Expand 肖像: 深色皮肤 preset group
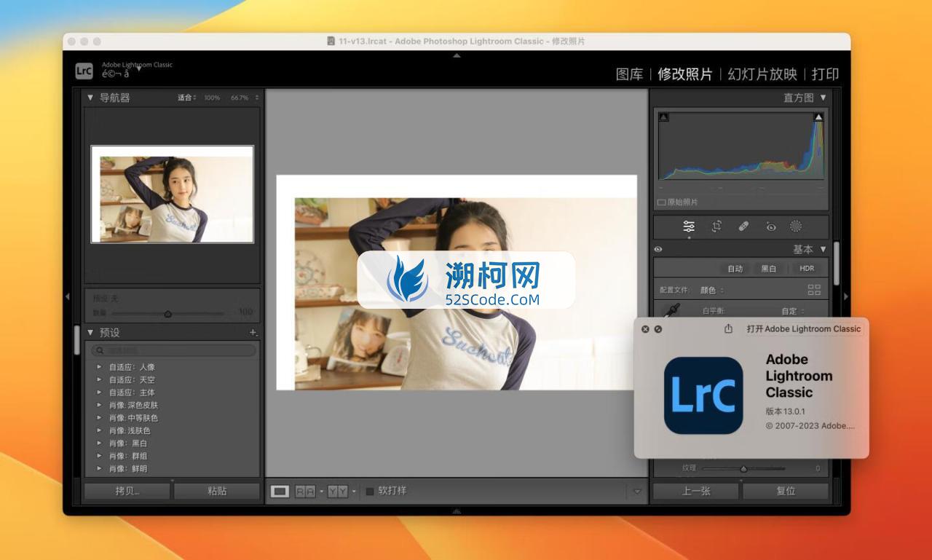The image size is (932, 560). pos(99,405)
